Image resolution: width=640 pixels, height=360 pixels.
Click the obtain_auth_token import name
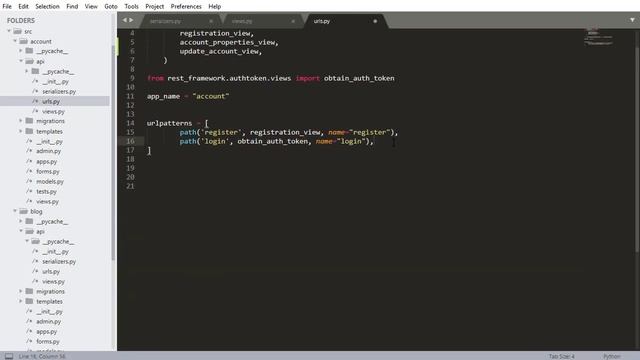tap(359, 78)
